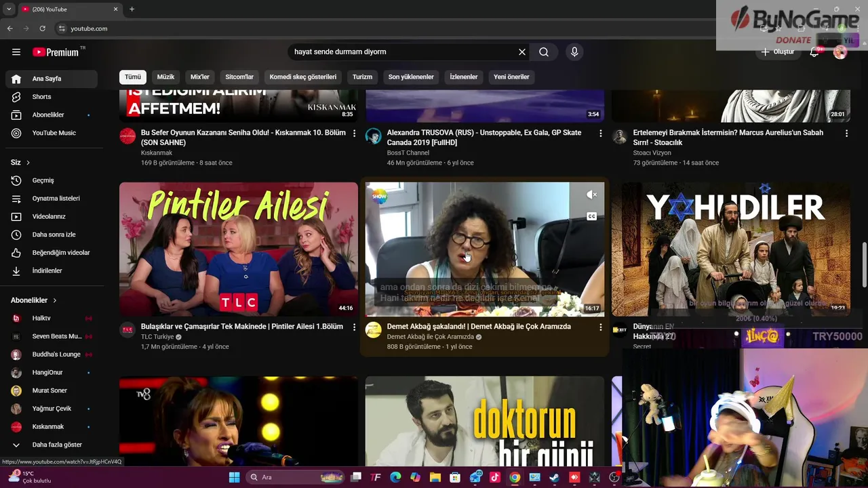The width and height of the screenshot is (868, 488).
Task: Open Geçmiş history page
Action: 52,180
